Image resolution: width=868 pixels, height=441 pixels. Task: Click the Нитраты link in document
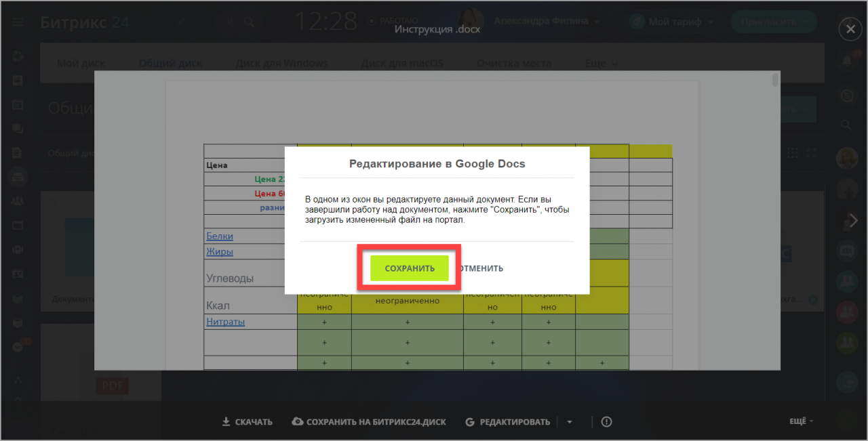click(226, 322)
